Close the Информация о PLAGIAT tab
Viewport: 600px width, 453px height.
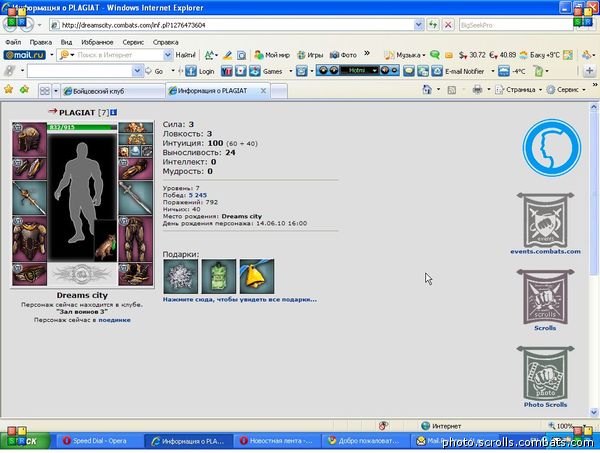(x=263, y=91)
